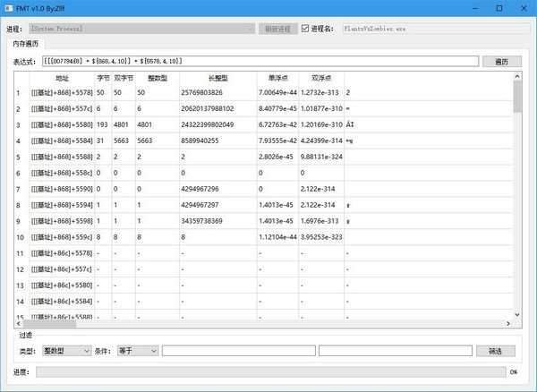Click single float value 7.93555e-42
The width and height of the screenshot is (537, 392).
pyautogui.click(x=277, y=141)
